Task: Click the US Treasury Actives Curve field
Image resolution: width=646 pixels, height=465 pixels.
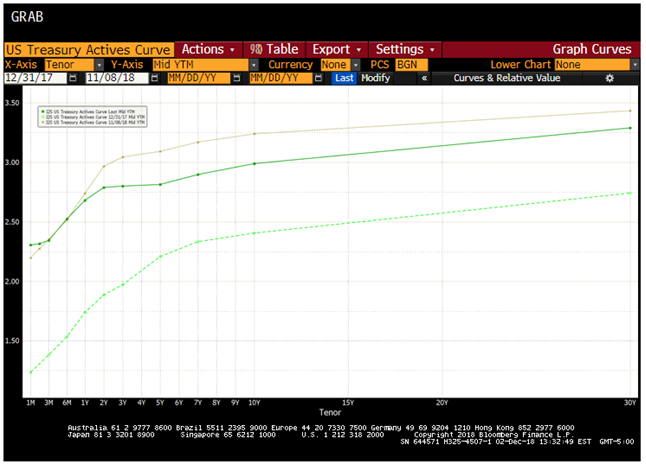Action: pyautogui.click(x=88, y=50)
